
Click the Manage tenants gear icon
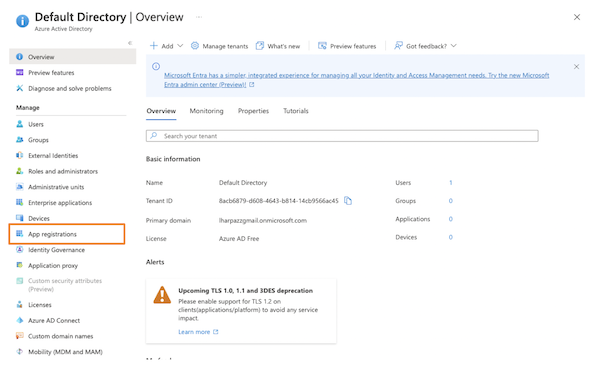[x=195, y=46]
